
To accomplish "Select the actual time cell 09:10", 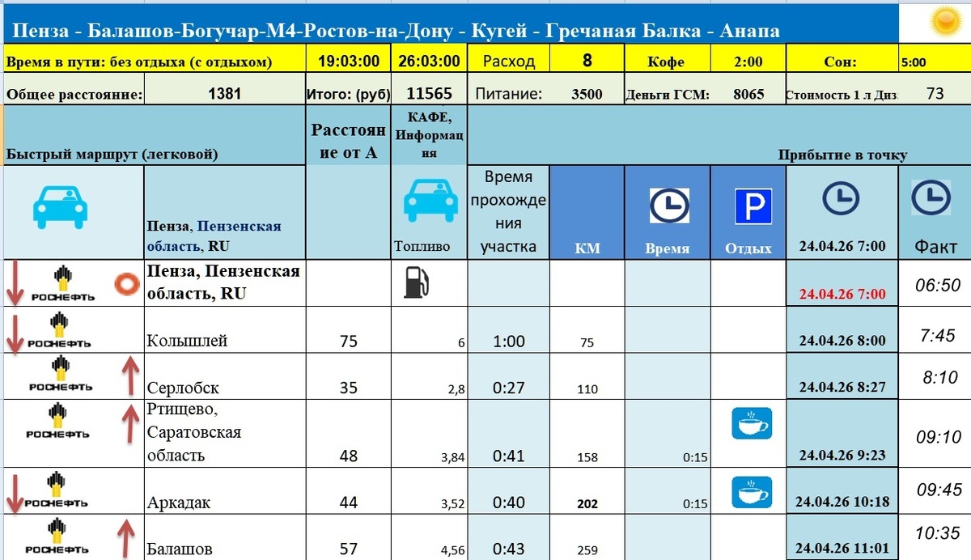I will (x=934, y=433).
